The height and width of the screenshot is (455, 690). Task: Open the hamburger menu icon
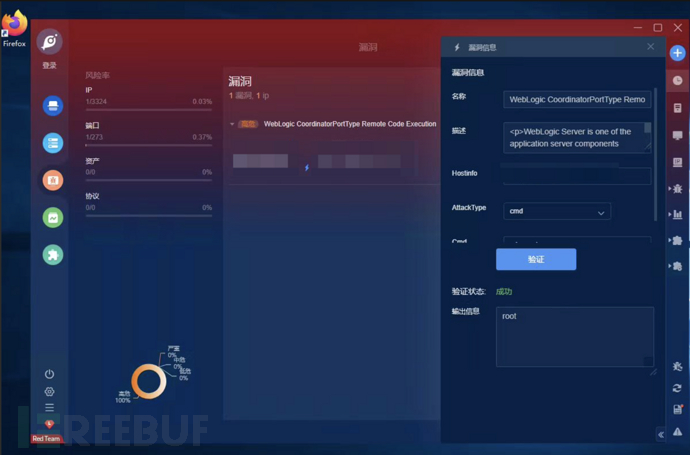pyautogui.click(x=49, y=407)
